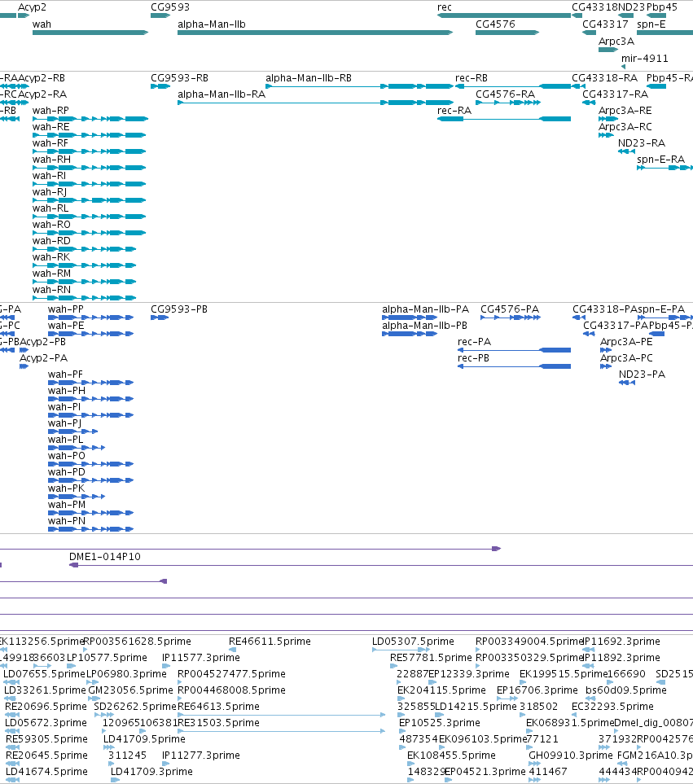Select the DME1-014P10 clone label
The image size is (693, 784).
[104, 557]
